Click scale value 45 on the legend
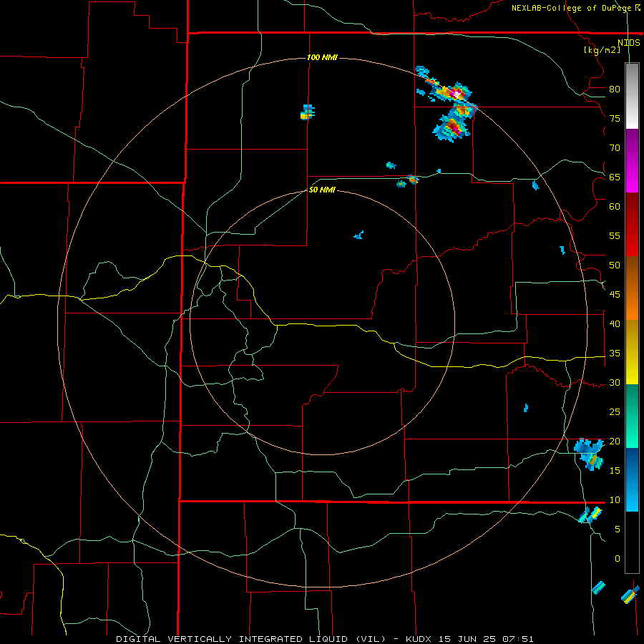 point(615,295)
